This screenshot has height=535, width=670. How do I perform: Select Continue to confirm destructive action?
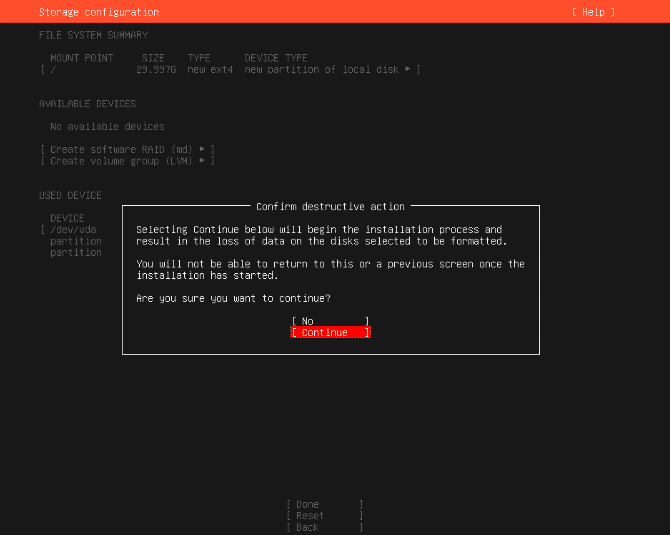[330, 332]
